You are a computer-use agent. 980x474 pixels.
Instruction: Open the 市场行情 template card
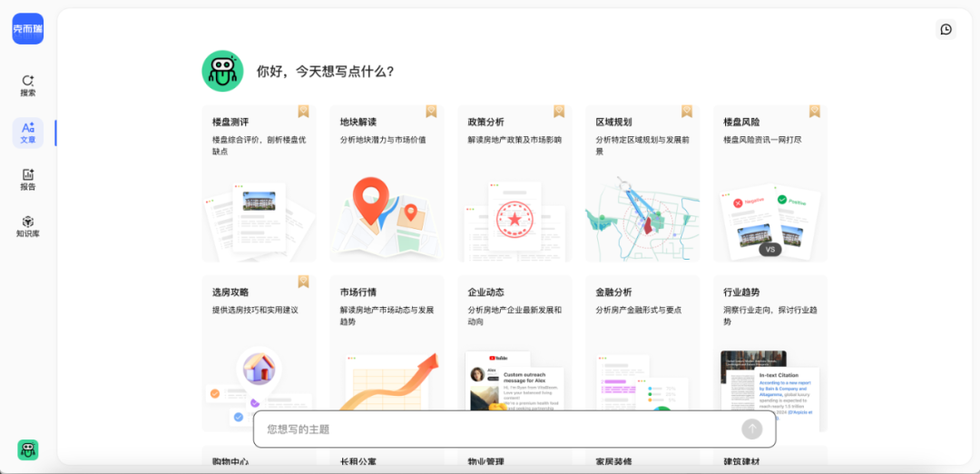[387, 353]
